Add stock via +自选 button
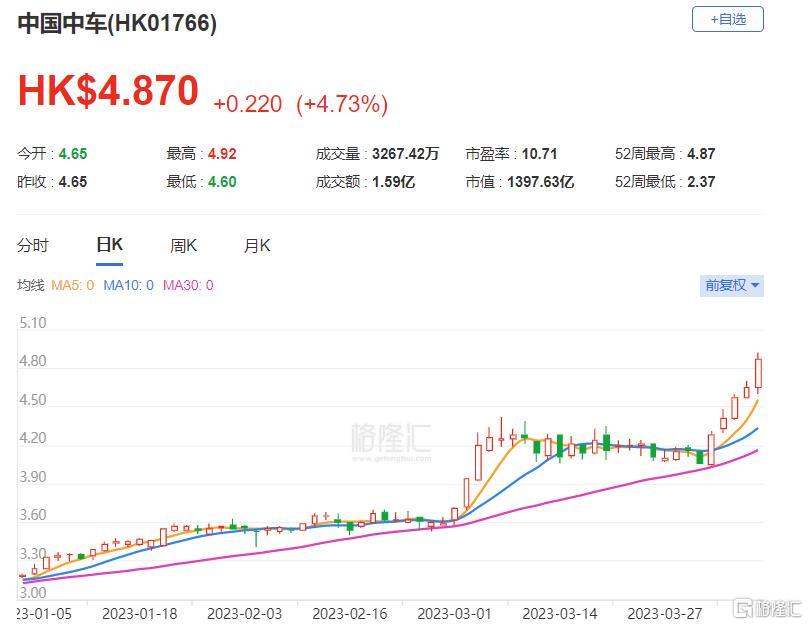Screen dimensions: 808x625 727,20
